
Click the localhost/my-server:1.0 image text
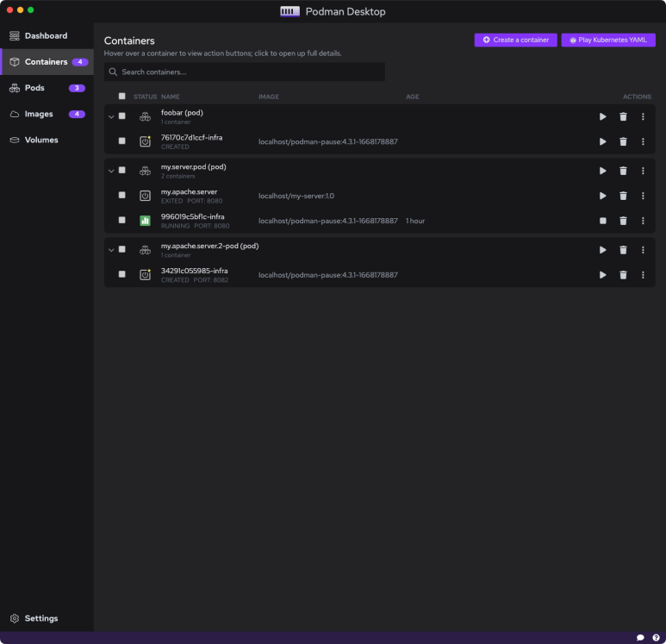[x=296, y=196]
